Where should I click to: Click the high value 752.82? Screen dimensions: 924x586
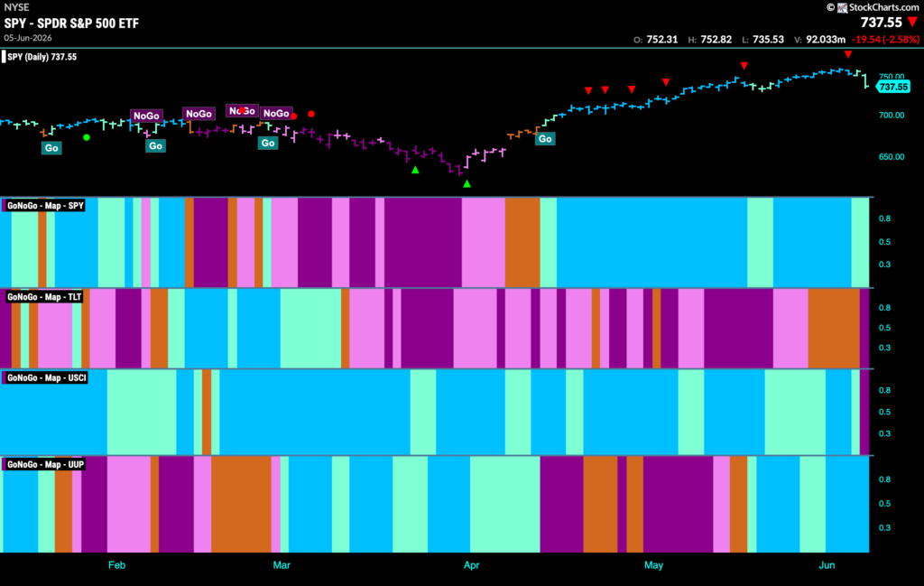[716, 40]
